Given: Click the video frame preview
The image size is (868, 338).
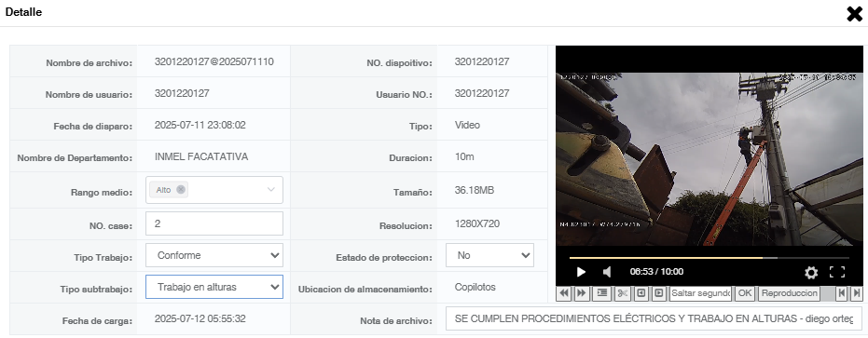Looking at the screenshot, I should pos(710,159).
